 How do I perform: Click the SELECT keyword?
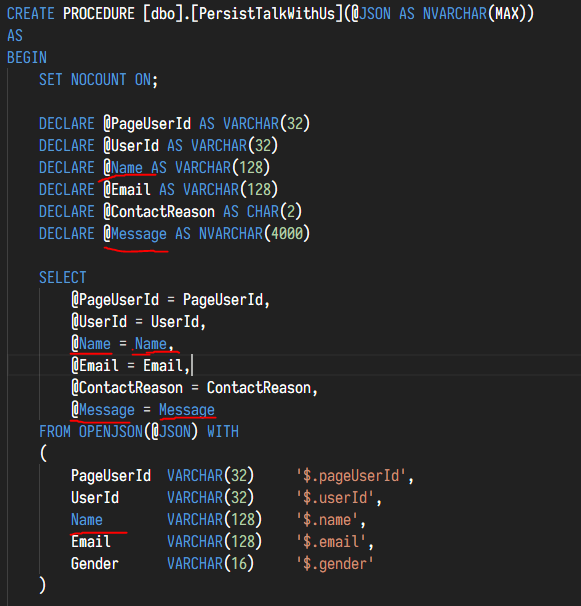(x=63, y=277)
